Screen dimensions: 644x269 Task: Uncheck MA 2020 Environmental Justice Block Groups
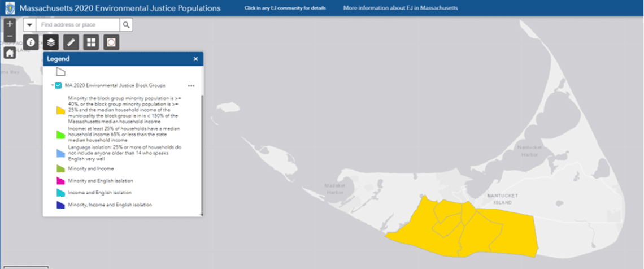58,86
